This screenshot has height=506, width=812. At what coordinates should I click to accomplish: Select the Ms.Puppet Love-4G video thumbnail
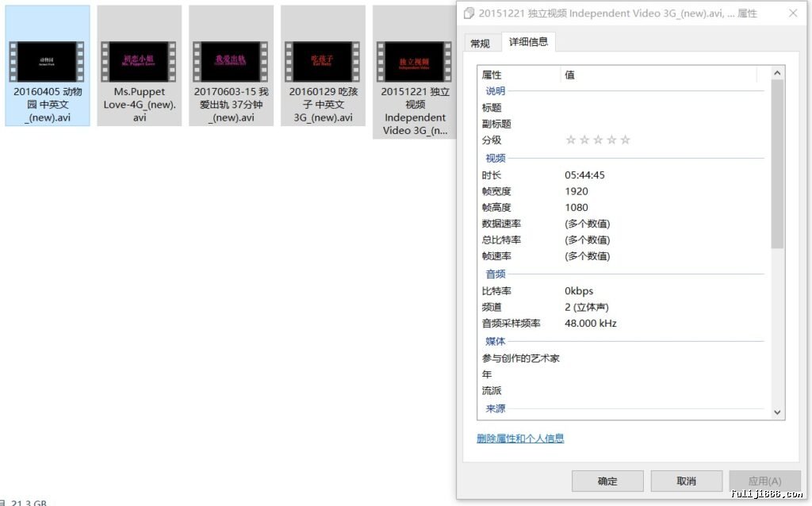[x=139, y=62]
